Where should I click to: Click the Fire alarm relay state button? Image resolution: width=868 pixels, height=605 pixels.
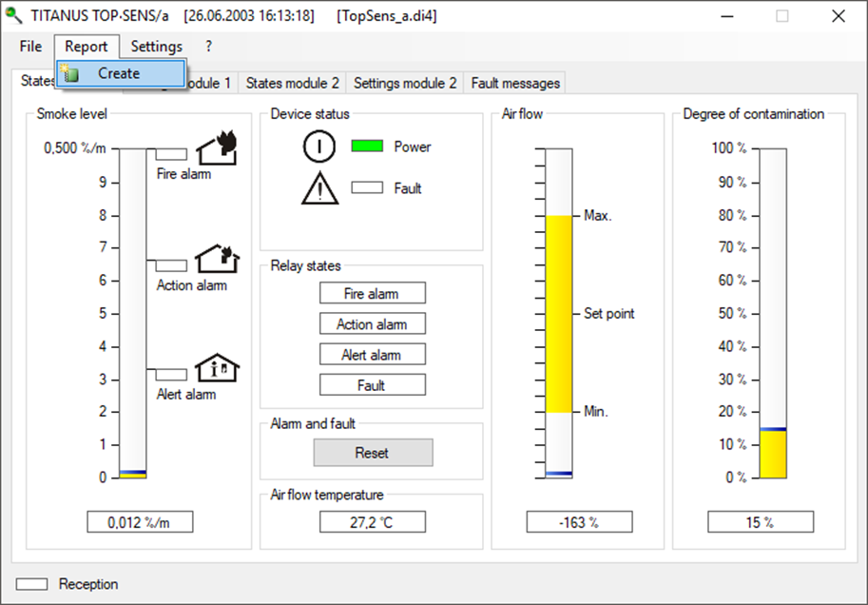(372, 294)
